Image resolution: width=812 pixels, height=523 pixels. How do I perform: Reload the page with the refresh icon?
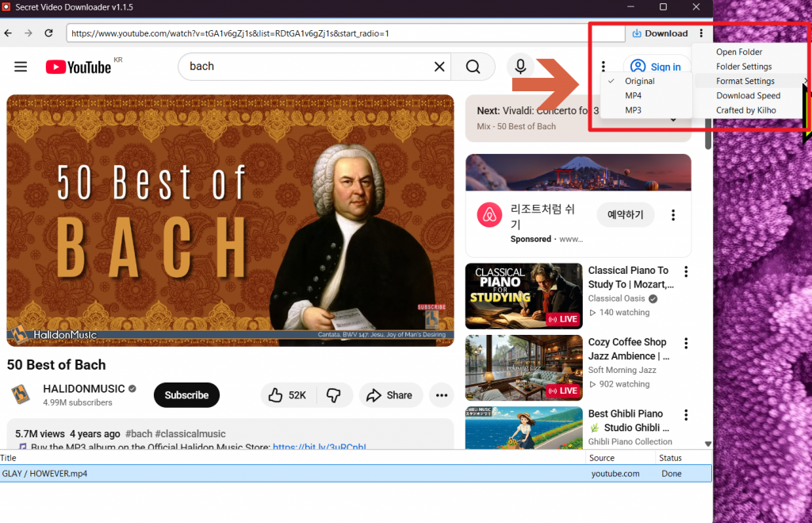(48, 33)
